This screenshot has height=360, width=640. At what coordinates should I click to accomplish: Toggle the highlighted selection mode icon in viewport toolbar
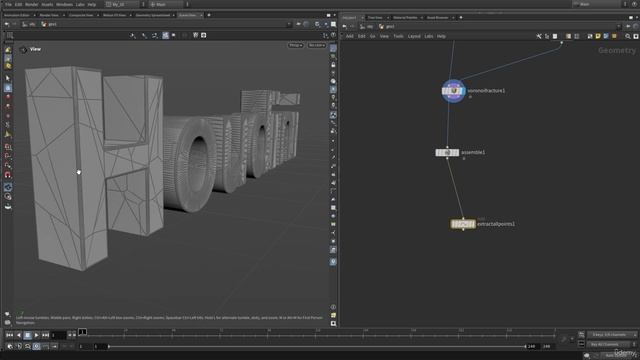(165, 36)
